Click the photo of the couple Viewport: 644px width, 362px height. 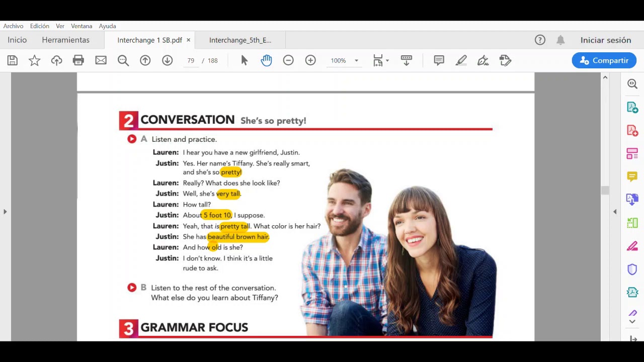pyautogui.click(x=399, y=253)
